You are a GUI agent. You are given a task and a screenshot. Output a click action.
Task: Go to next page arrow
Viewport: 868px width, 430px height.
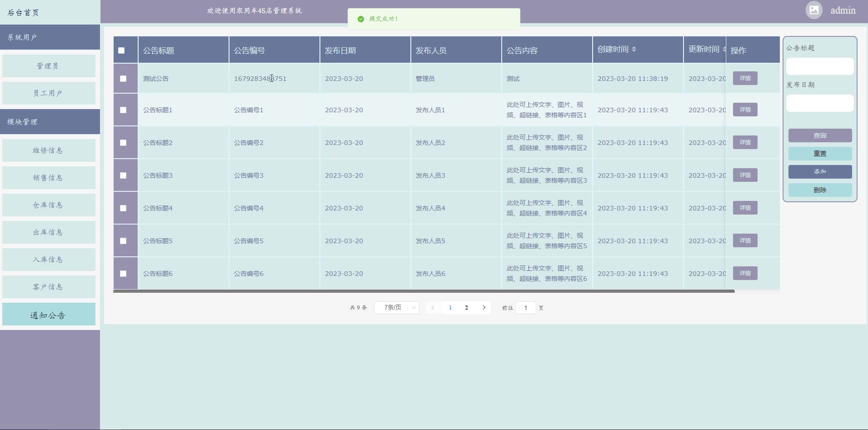[x=484, y=308]
